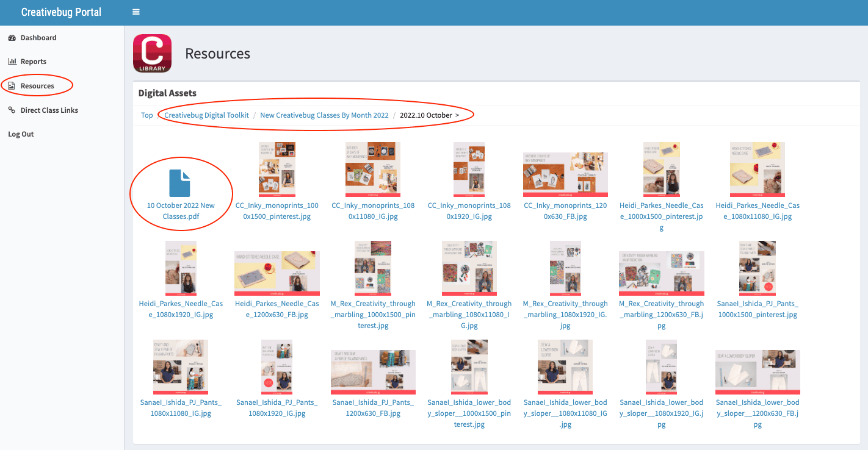Go to Top breadcrumb link
The image size is (868, 450).
(x=147, y=115)
